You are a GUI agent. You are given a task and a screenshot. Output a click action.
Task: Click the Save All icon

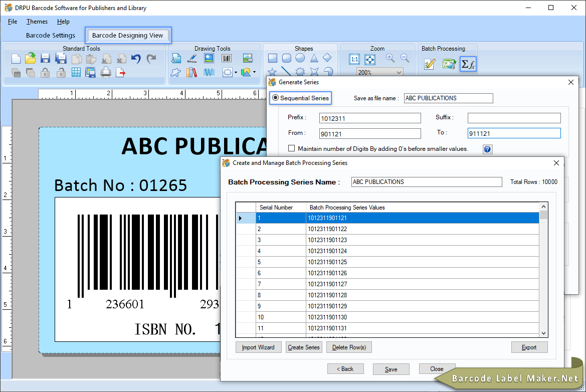(x=61, y=58)
